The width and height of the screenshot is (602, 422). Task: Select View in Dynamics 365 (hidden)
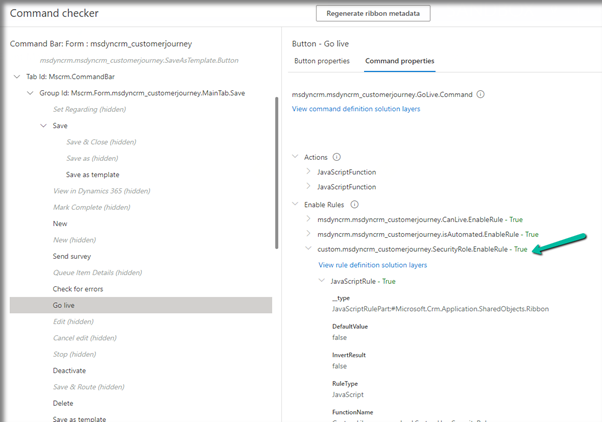(101, 191)
